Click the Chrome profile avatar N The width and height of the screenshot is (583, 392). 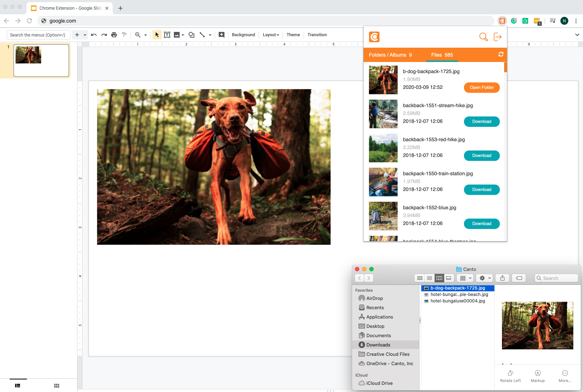tap(564, 21)
